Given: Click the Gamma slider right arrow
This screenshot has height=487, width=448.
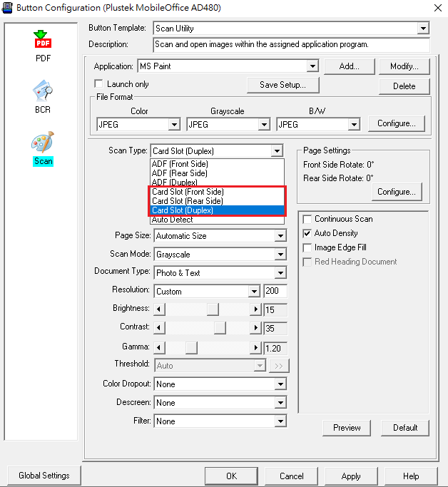Looking at the screenshot, I should (x=256, y=347).
